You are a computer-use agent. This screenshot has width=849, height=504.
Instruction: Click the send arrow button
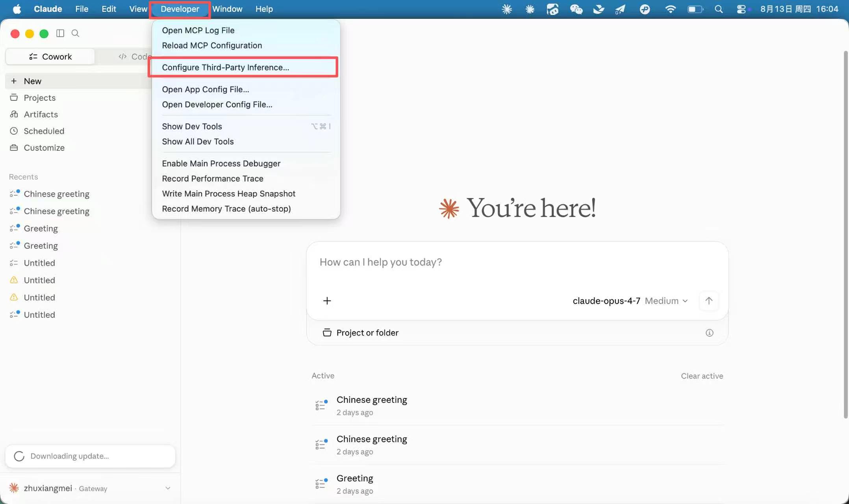(709, 301)
